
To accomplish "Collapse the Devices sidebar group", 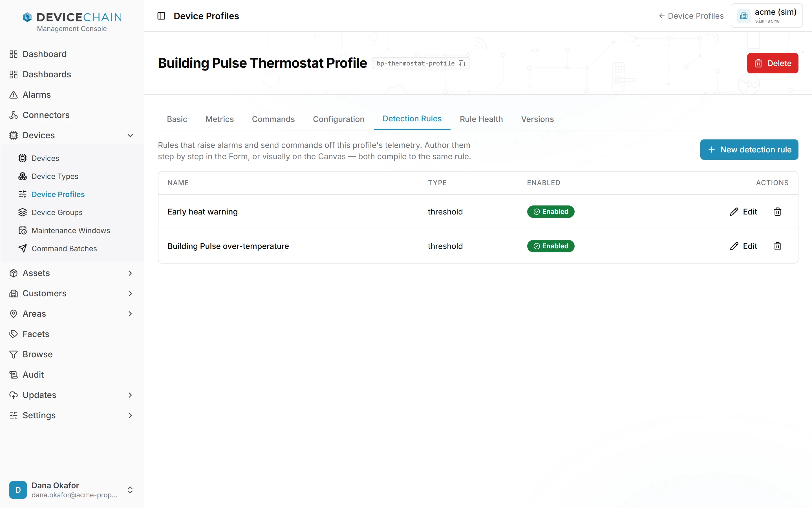I will pos(130,135).
